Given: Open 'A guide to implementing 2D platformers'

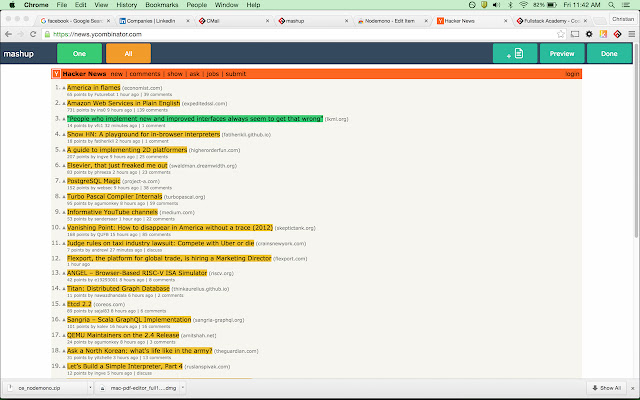Looking at the screenshot, I should [127, 150].
